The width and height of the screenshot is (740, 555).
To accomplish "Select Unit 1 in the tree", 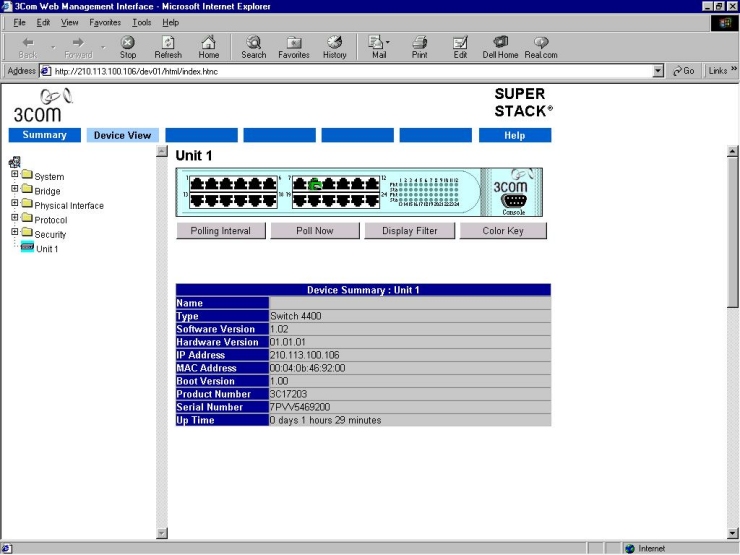I will tap(46, 249).
